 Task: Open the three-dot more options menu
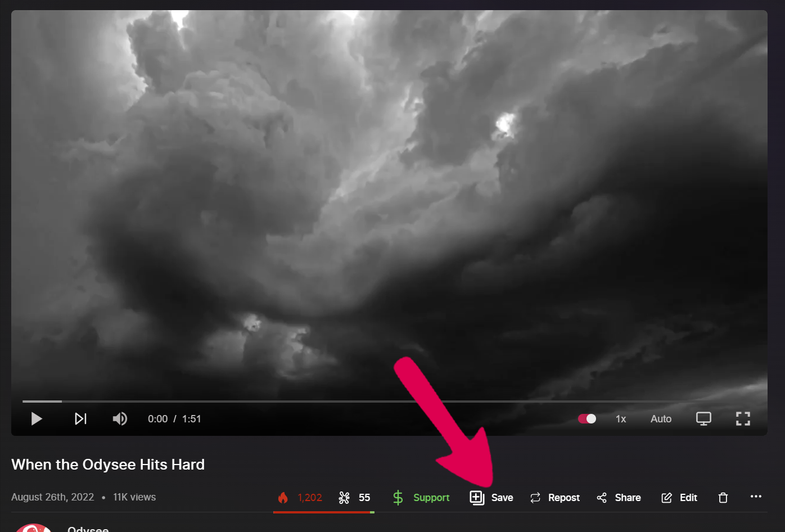coord(756,497)
